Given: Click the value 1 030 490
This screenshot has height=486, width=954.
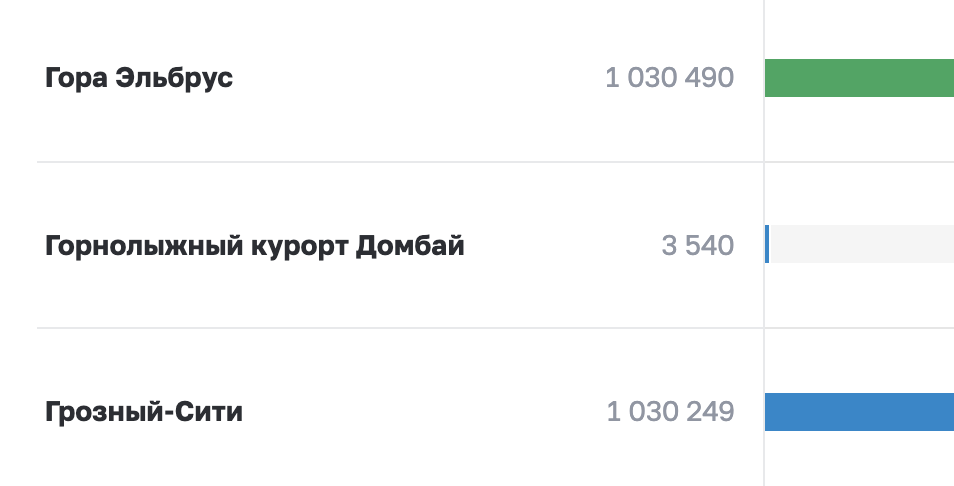Looking at the screenshot, I should coord(669,78).
